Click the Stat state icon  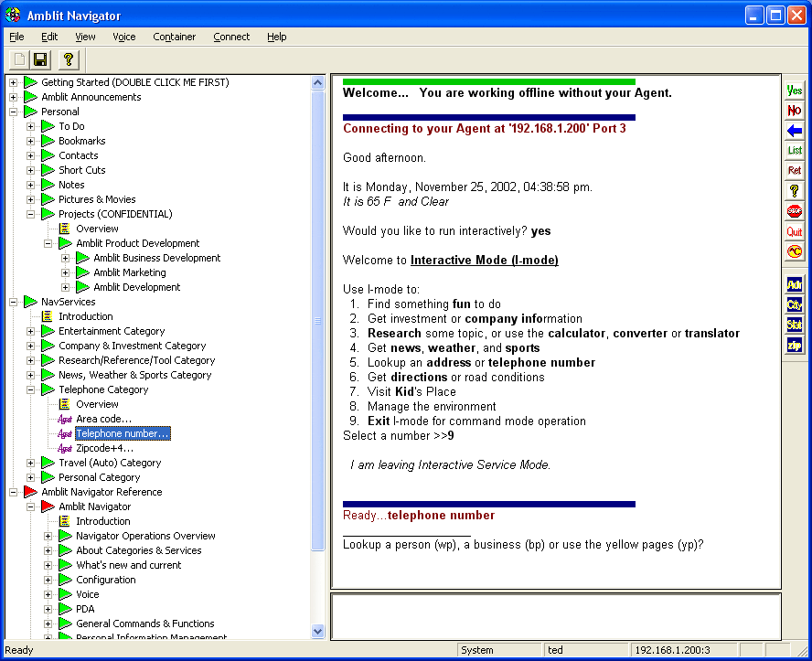(795, 325)
